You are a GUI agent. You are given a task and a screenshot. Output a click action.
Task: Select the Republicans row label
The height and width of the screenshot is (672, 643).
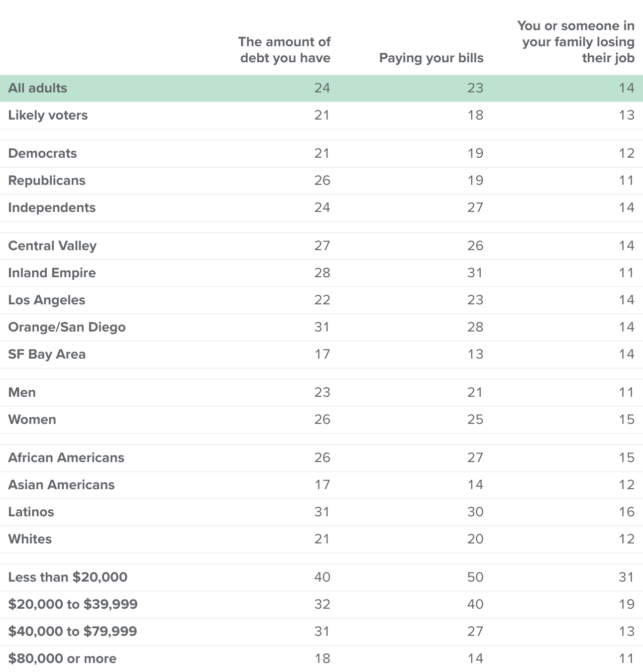[47, 180]
